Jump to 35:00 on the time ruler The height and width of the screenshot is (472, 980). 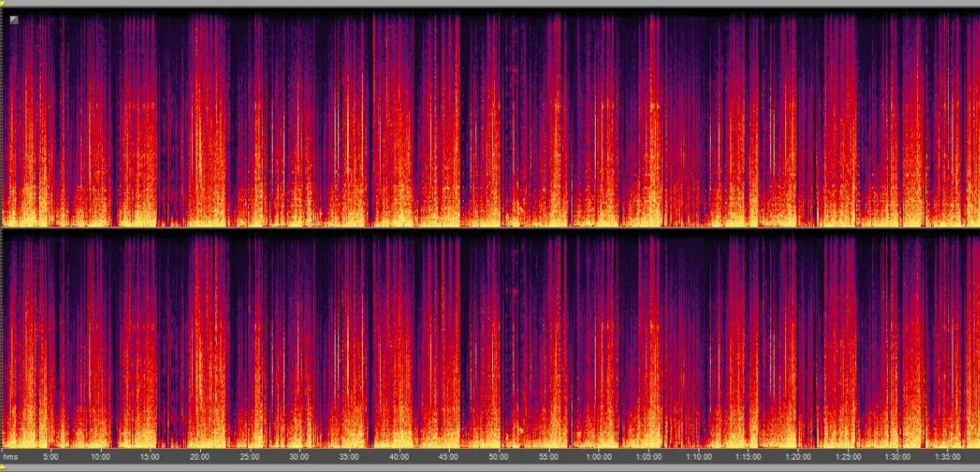point(350,457)
